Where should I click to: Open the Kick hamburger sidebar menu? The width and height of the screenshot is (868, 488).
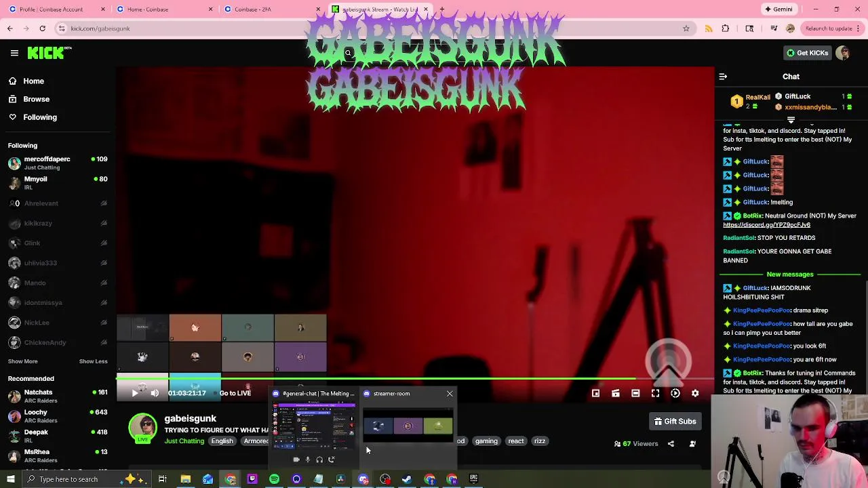(x=14, y=53)
